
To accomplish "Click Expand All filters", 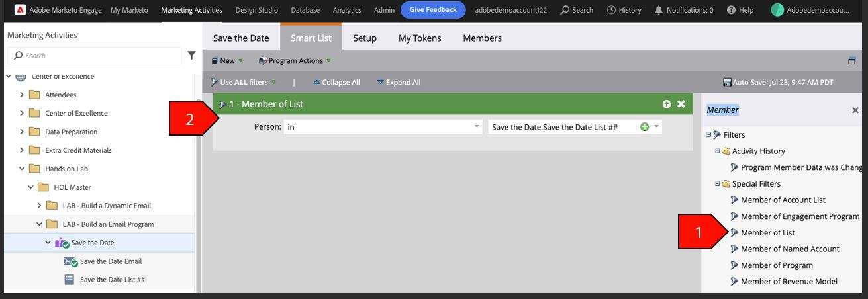I will coord(399,83).
